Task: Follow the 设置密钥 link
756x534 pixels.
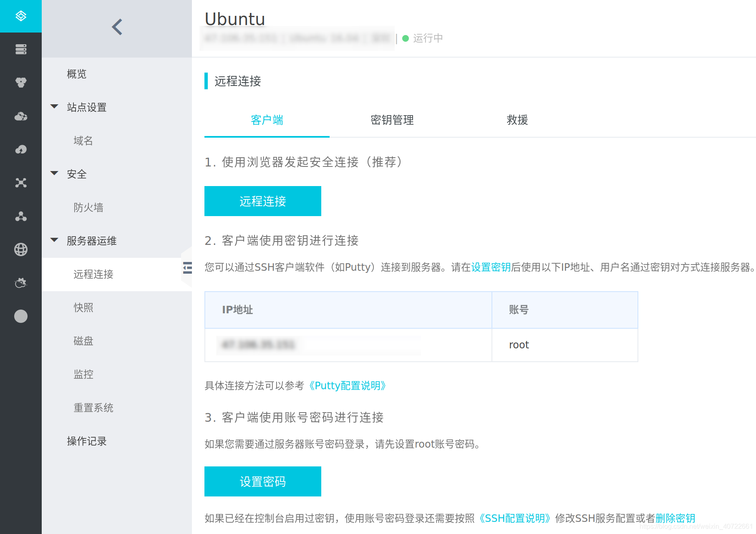Action: click(491, 267)
